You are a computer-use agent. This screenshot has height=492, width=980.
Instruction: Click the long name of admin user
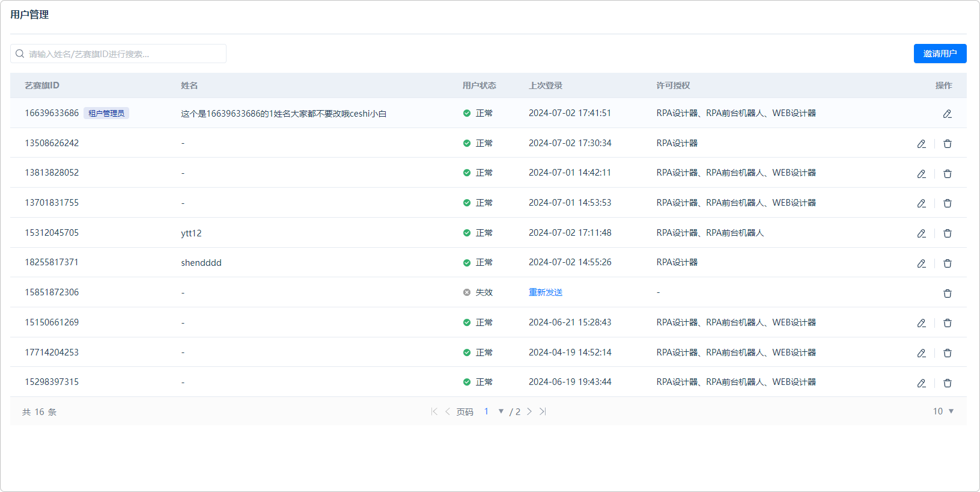point(284,114)
